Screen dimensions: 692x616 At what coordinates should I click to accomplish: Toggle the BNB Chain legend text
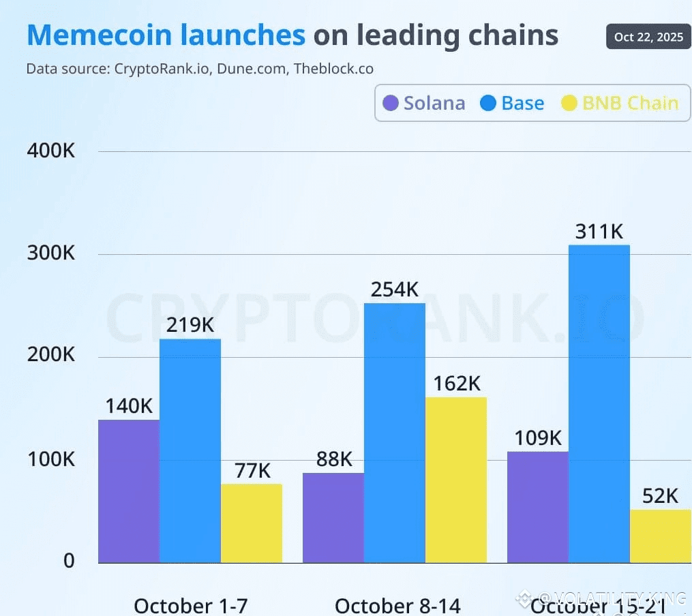coord(630,104)
